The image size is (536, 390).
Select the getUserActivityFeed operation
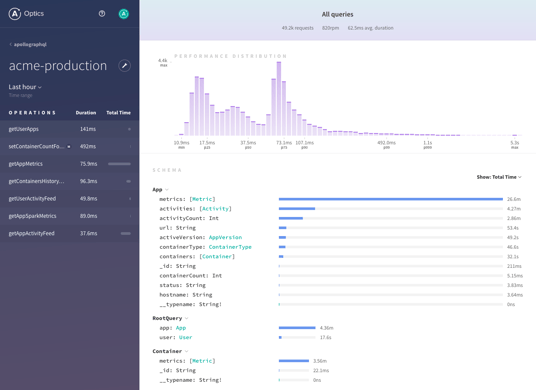[x=69, y=199]
